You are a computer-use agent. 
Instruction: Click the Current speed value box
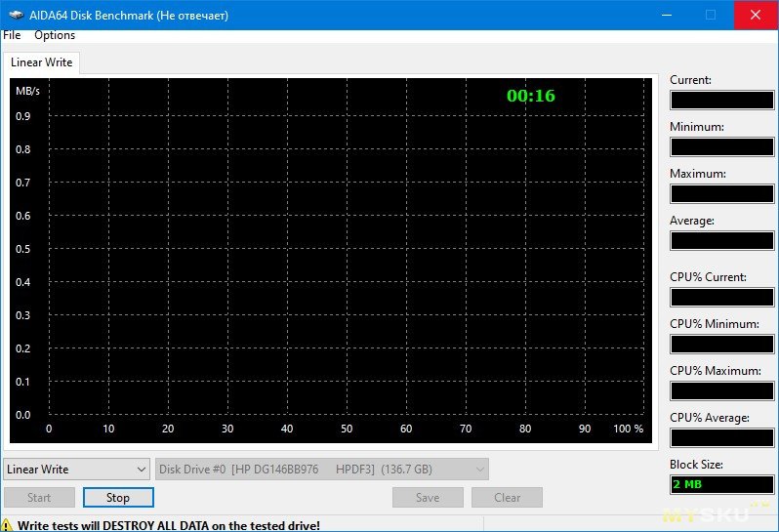(x=721, y=100)
